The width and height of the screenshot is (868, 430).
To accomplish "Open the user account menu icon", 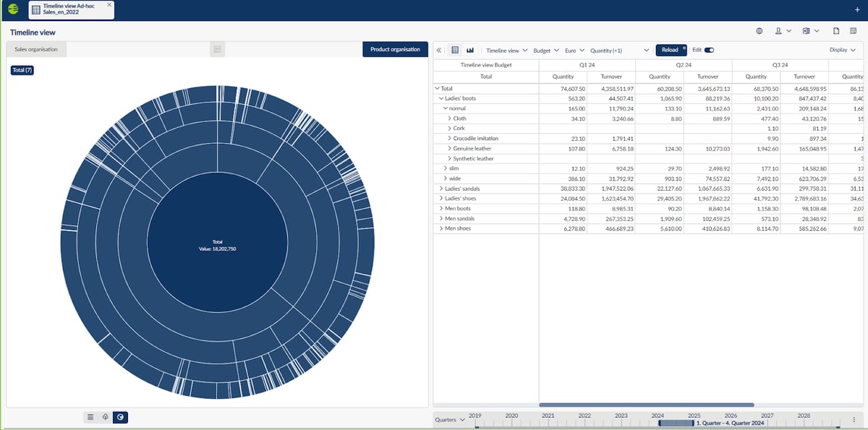I will [779, 31].
